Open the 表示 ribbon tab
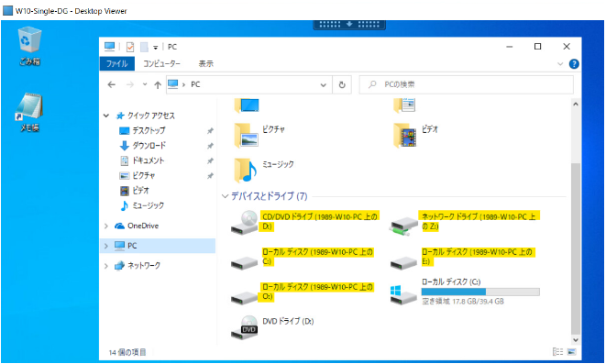The image size is (606, 364). coord(206,64)
